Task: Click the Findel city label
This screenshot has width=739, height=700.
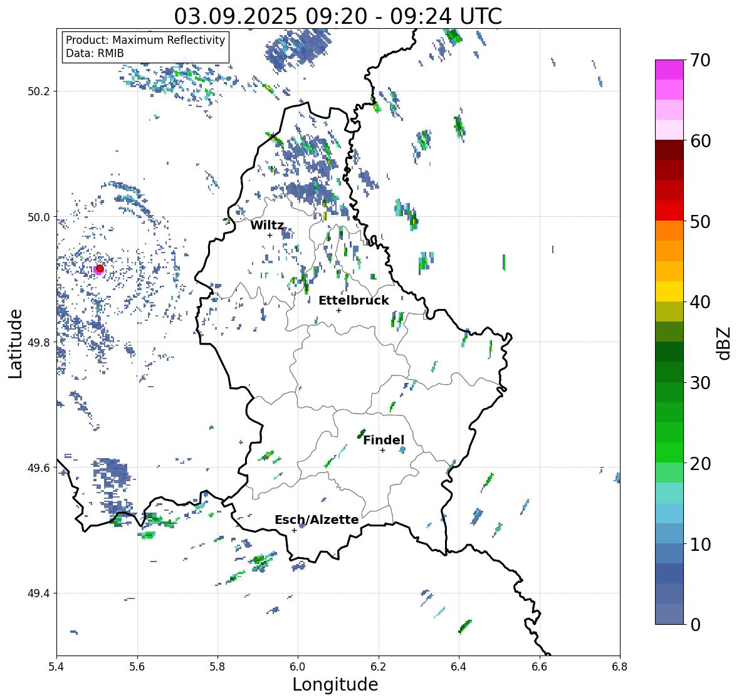Action: (x=384, y=440)
